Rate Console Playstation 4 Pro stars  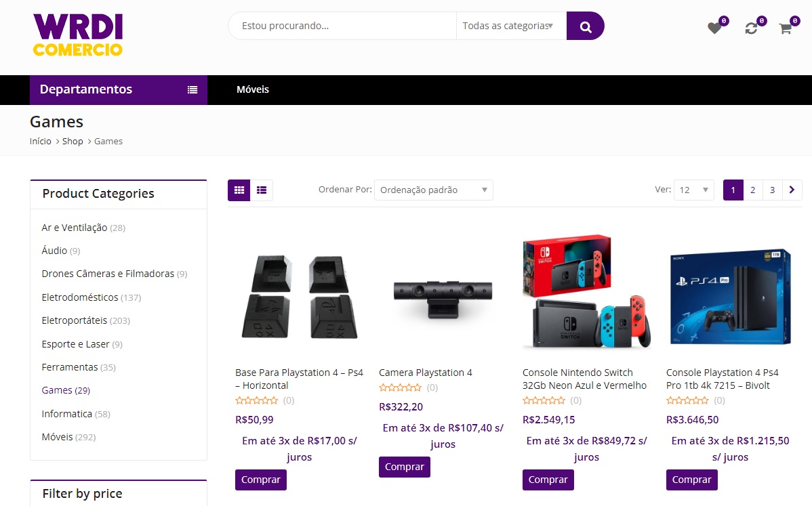point(687,400)
